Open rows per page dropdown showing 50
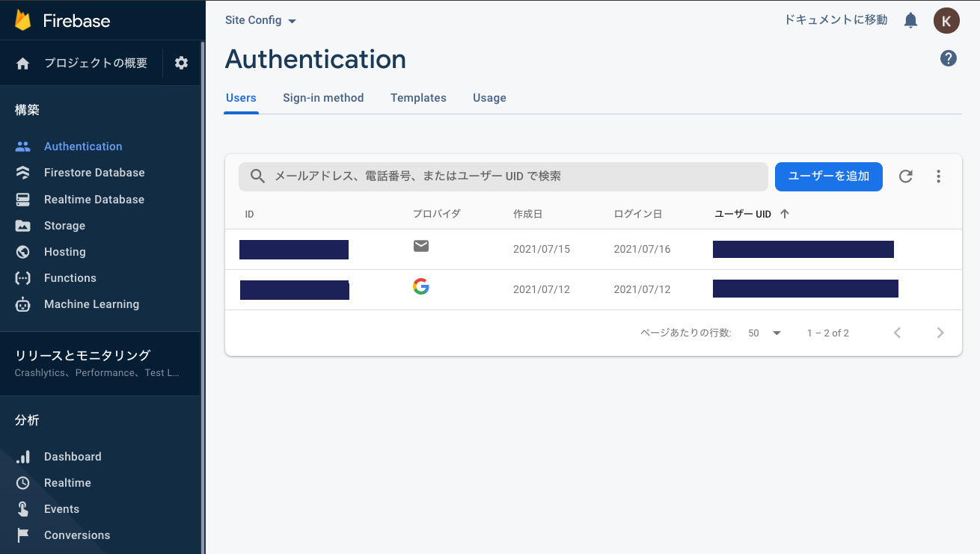 pyautogui.click(x=765, y=333)
